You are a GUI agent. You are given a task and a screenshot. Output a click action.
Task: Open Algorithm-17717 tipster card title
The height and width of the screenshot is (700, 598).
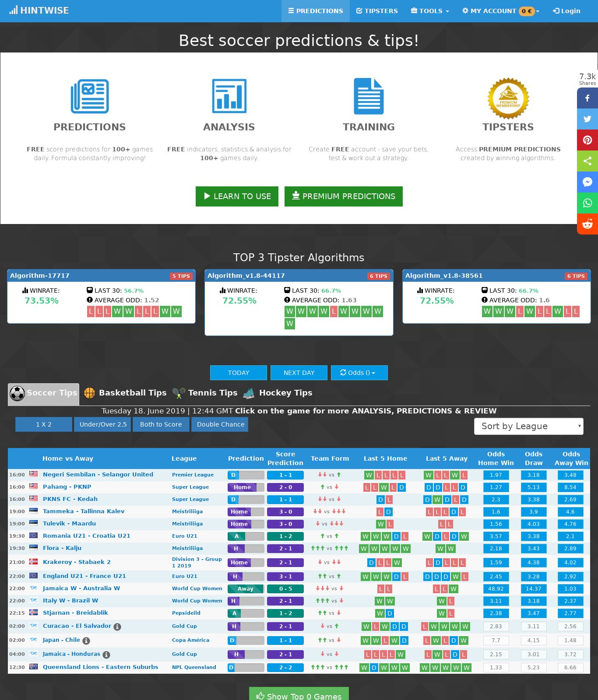pos(40,276)
